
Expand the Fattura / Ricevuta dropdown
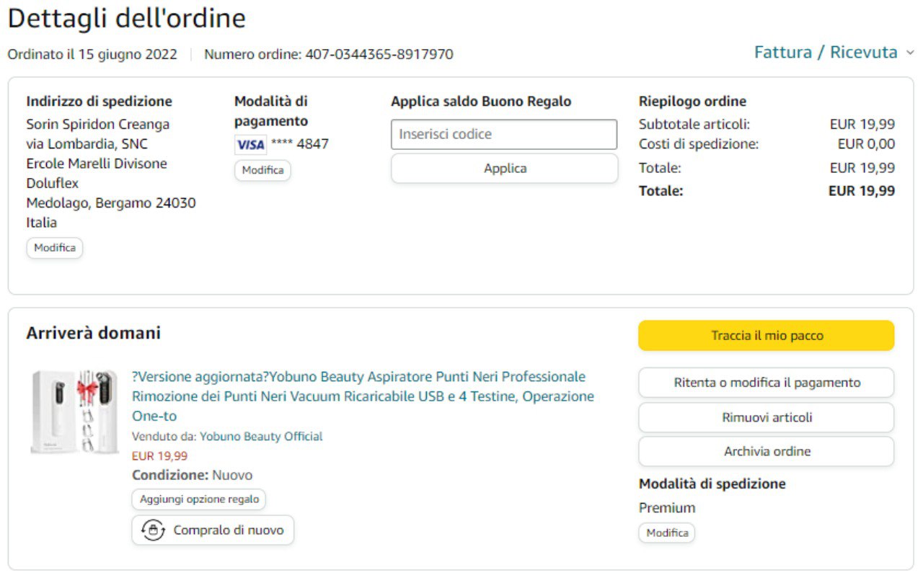(833, 53)
